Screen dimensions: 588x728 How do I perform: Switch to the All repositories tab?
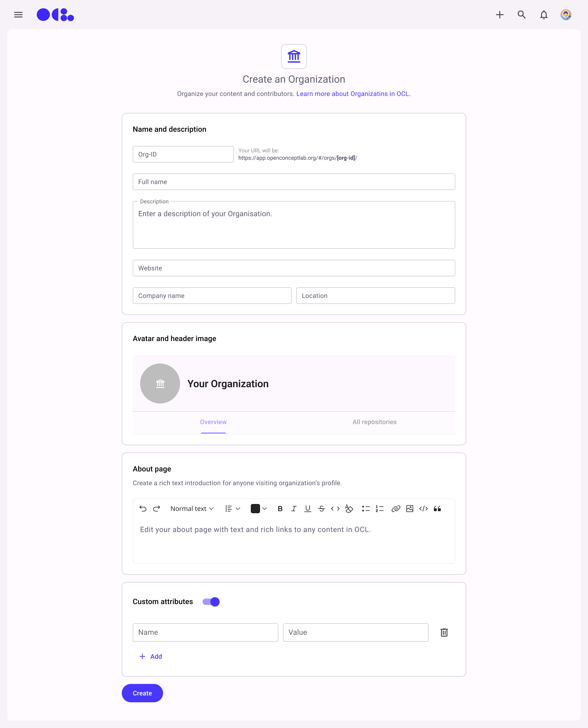point(374,422)
